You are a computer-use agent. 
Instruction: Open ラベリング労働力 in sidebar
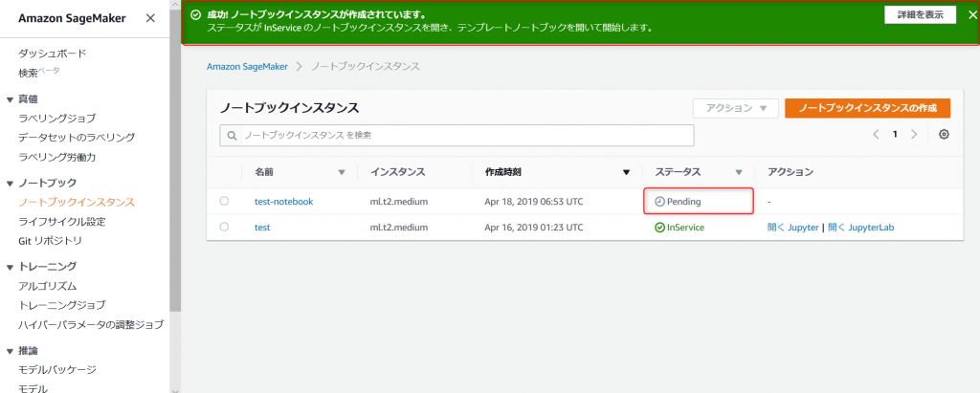56,157
